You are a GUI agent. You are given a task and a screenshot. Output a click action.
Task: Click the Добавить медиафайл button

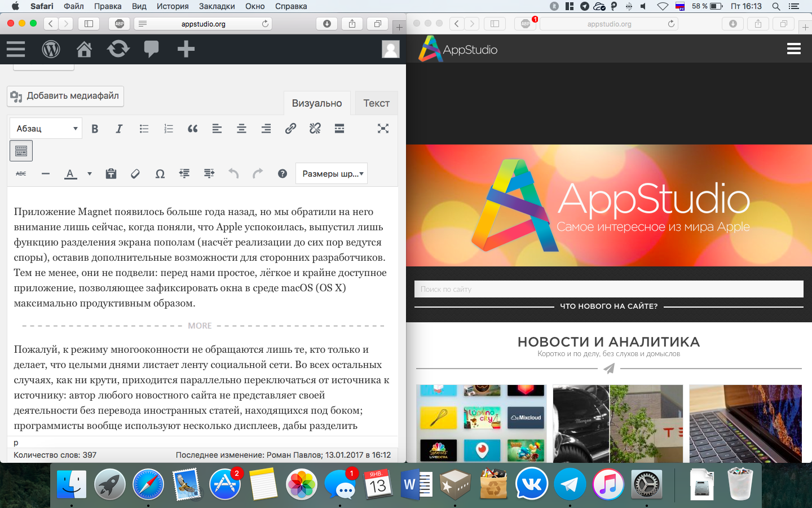65,96
